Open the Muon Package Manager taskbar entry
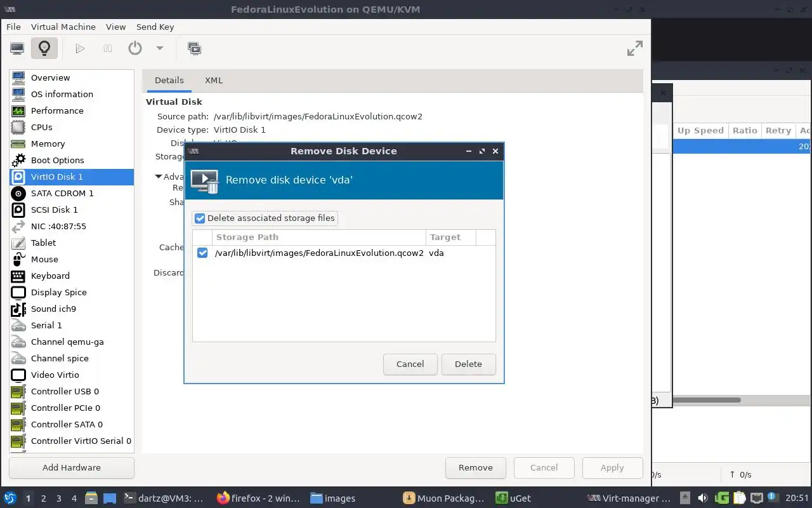This screenshot has width=812, height=508. coord(445,498)
